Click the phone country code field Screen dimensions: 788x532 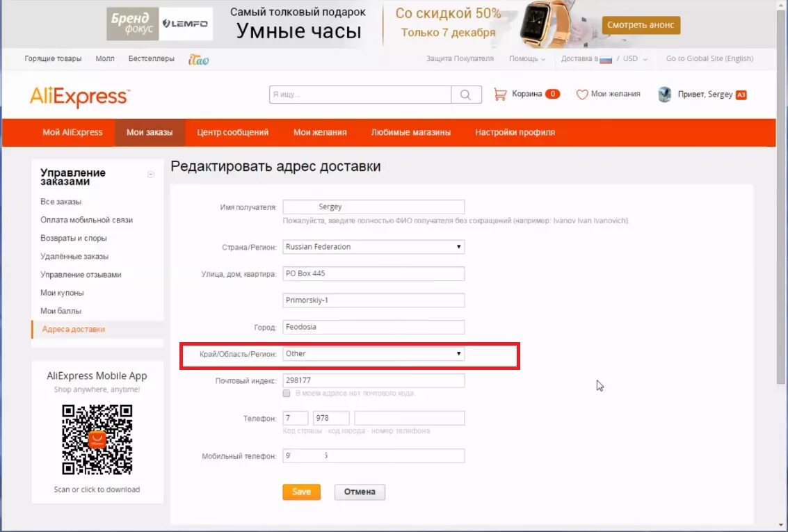click(296, 418)
